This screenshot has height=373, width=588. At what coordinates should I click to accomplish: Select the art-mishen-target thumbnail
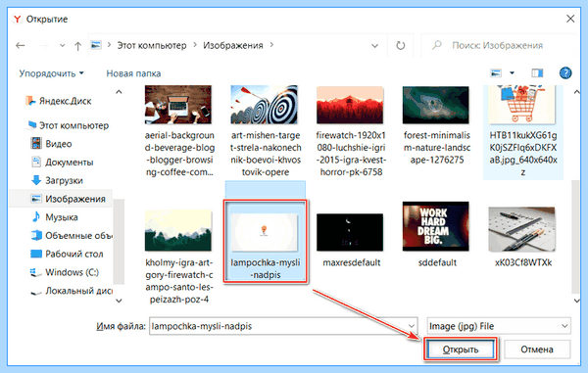[264, 105]
